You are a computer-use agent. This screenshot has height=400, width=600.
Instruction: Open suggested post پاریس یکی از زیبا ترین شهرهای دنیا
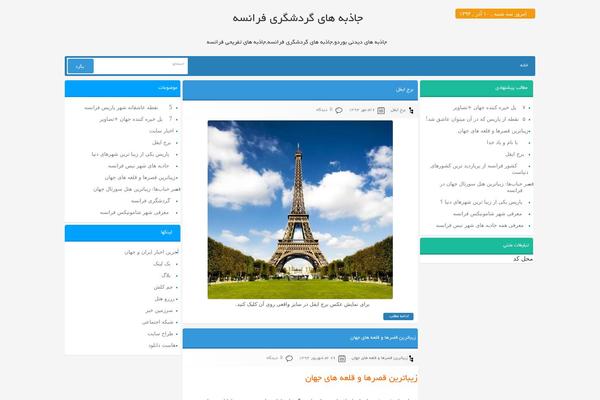[x=481, y=202]
